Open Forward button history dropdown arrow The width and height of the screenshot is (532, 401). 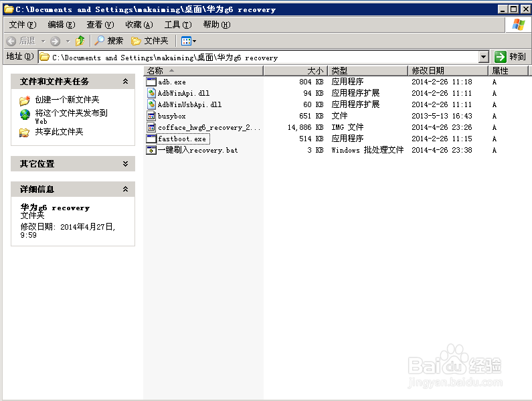click(68, 41)
